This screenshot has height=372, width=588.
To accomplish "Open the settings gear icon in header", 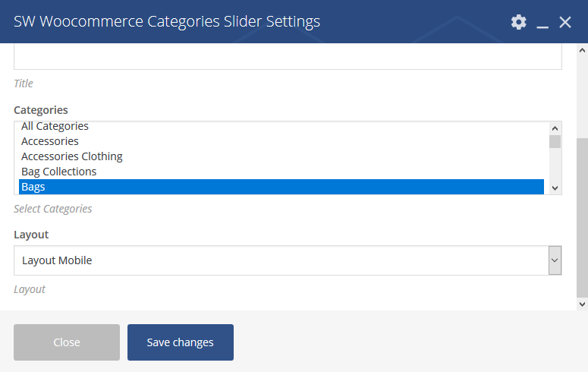I will pyautogui.click(x=519, y=22).
